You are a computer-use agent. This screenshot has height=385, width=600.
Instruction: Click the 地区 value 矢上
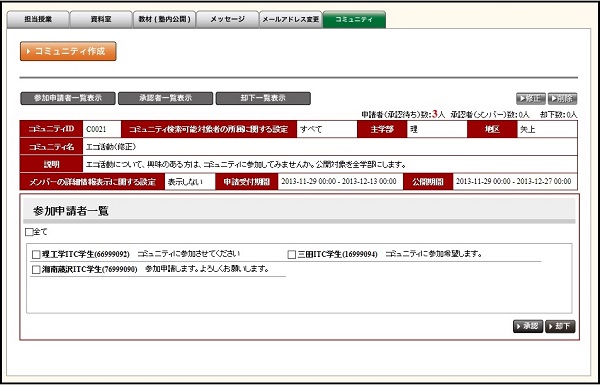tap(527, 129)
